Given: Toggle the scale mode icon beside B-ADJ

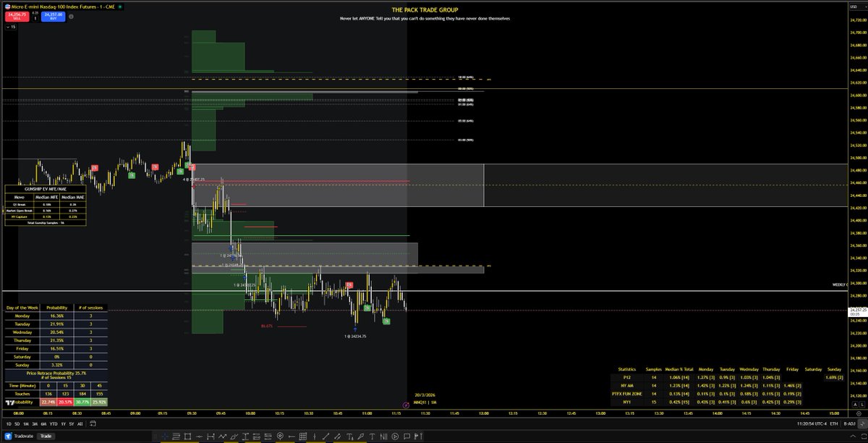Looking at the screenshot, I should coord(861,424).
